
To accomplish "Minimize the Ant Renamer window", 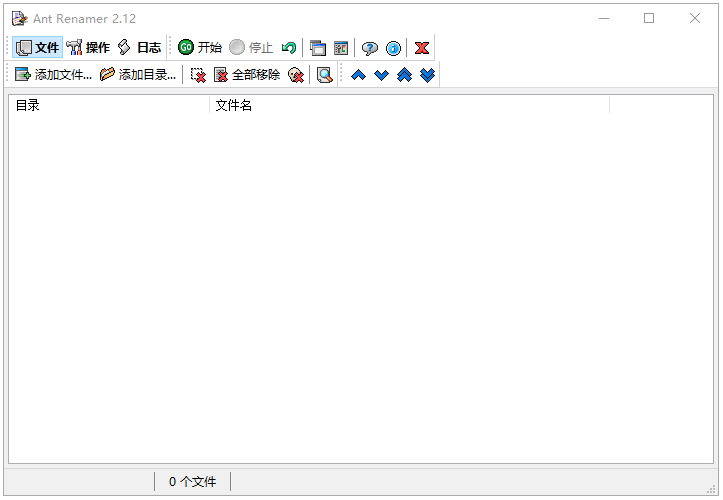I will coord(604,18).
